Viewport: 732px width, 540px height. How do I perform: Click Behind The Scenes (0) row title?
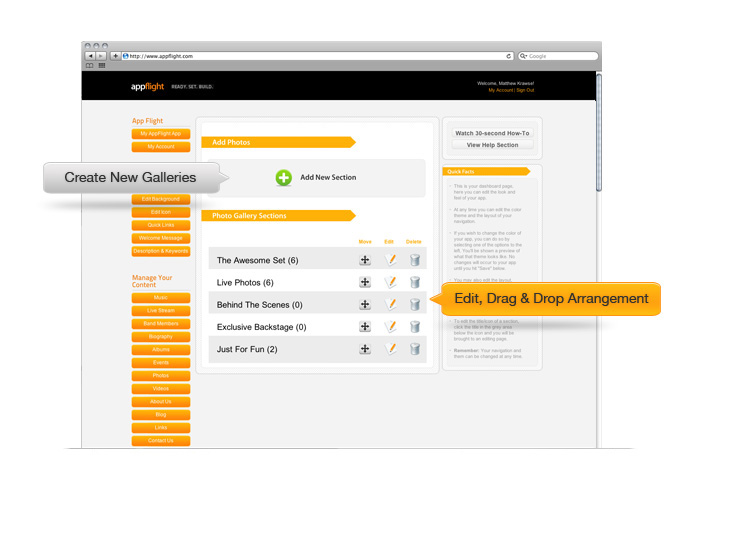pos(260,305)
